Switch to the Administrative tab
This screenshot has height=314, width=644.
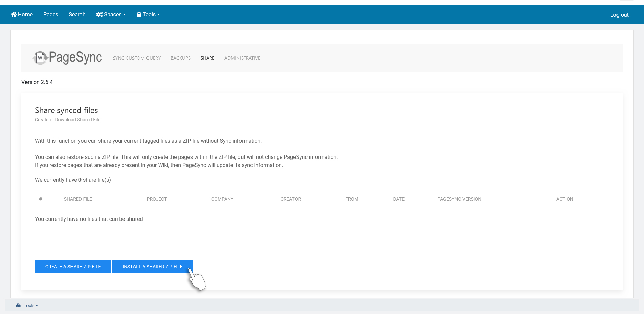[x=242, y=58]
